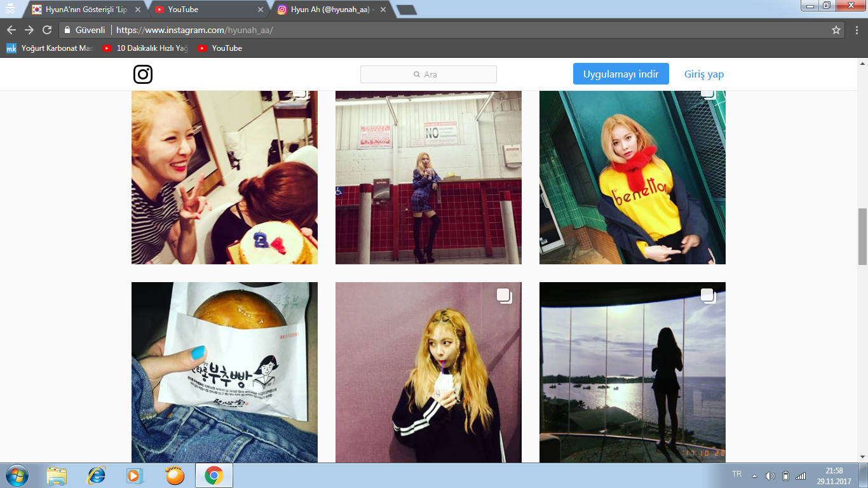Click the Uygulamayı indir button
The image size is (868, 488).
[621, 74]
